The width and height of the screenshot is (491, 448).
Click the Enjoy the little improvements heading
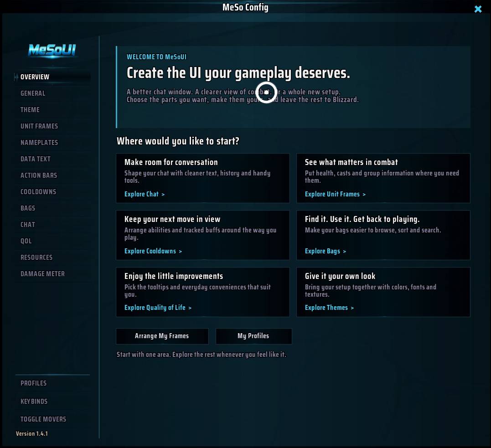[174, 276]
